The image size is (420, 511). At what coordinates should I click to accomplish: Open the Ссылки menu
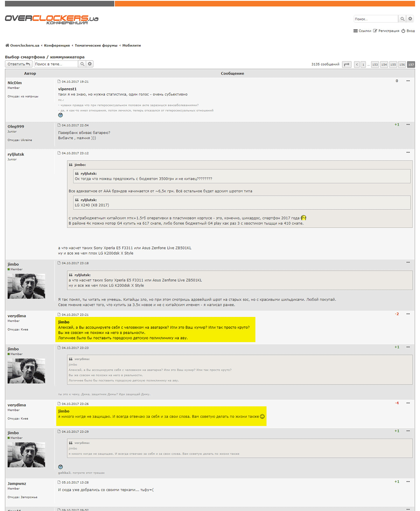click(362, 31)
